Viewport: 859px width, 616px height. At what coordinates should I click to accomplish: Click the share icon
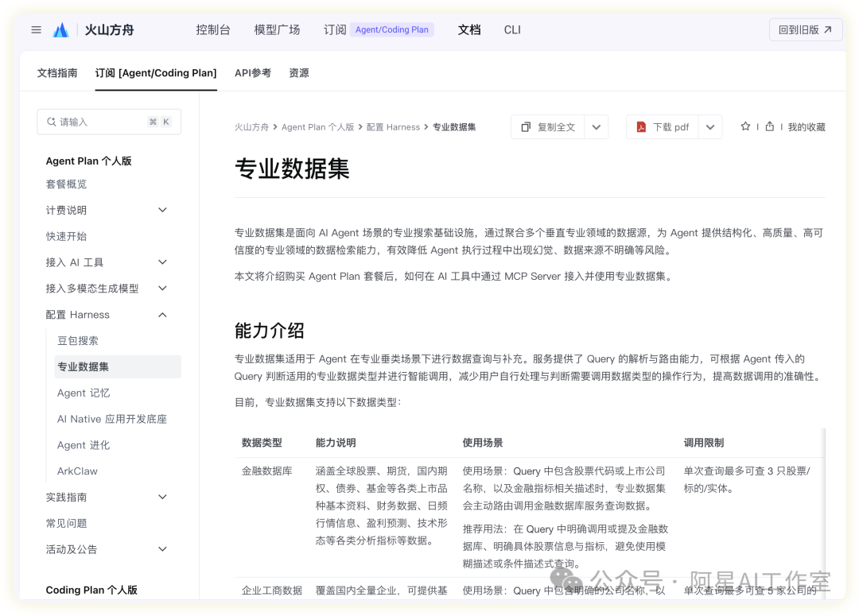pyautogui.click(x=770, y=126)
